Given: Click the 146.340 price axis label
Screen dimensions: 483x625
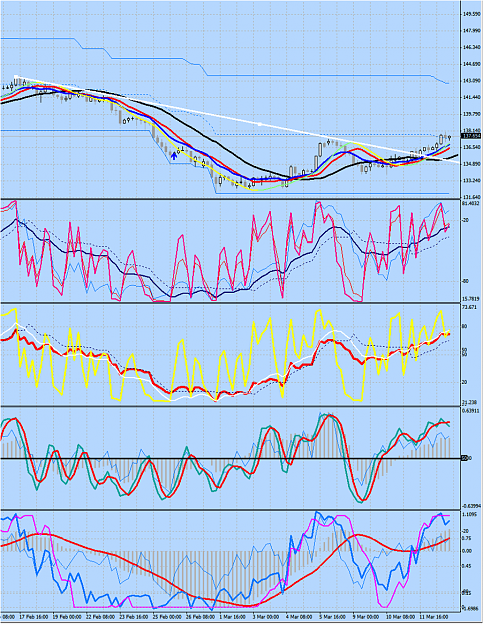Looking at the screenshot, I should coord(472,47).
